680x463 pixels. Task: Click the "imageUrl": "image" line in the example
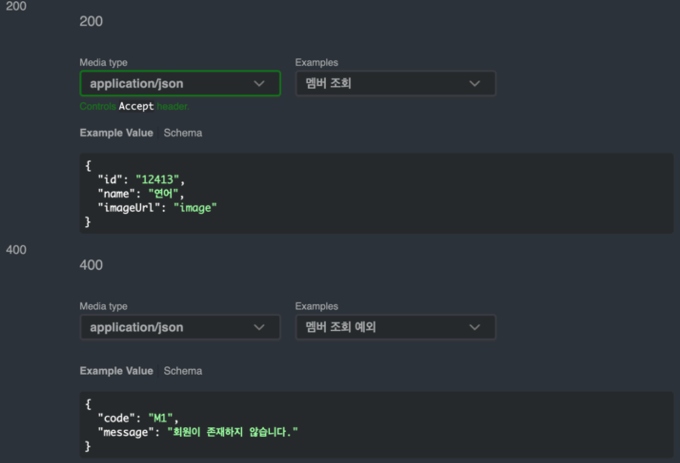point(157,208)
